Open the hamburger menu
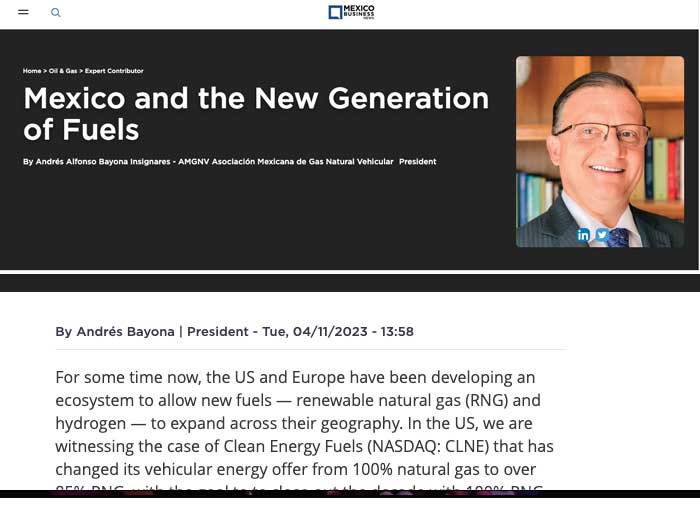The height and width of the screenshot is (525, 700). (x=23, y=12)
